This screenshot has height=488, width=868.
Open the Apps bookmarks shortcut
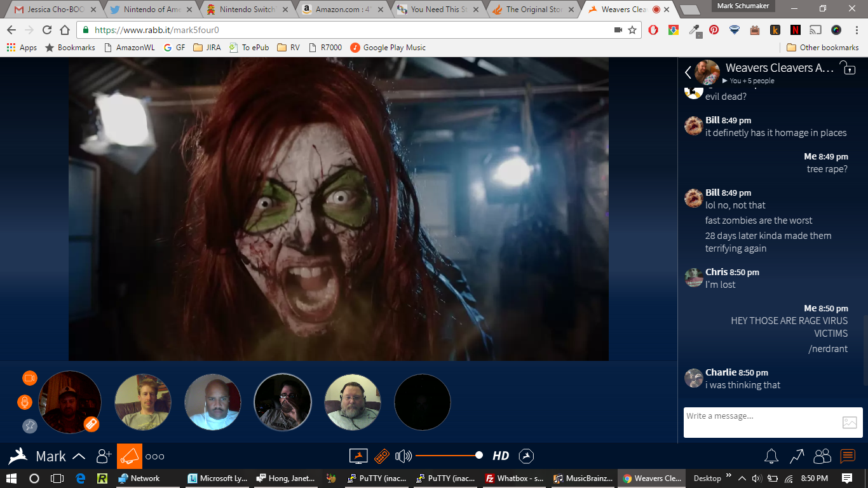pyautogui.click(x=22, y=48)
